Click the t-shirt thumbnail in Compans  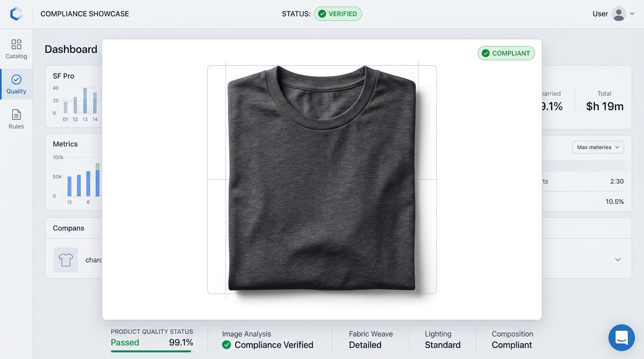(66, 260)
